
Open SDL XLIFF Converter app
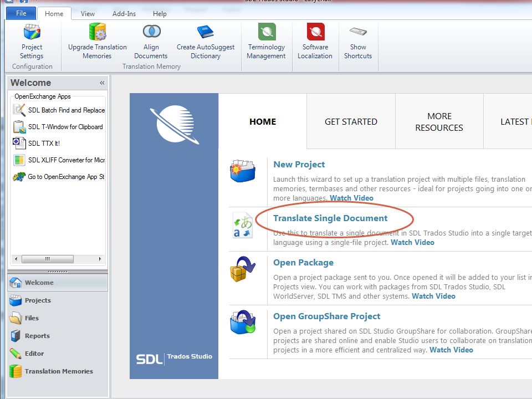pos(59,160)
